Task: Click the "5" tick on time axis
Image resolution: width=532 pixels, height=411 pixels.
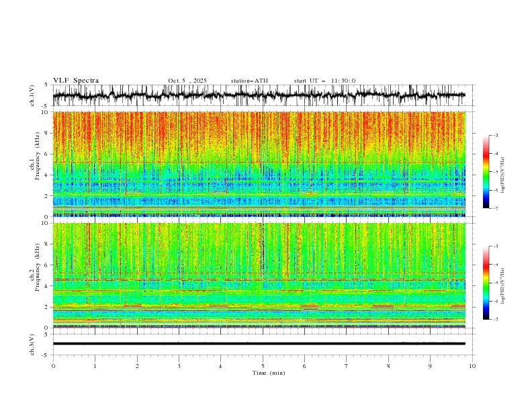Action: point(263,366)
